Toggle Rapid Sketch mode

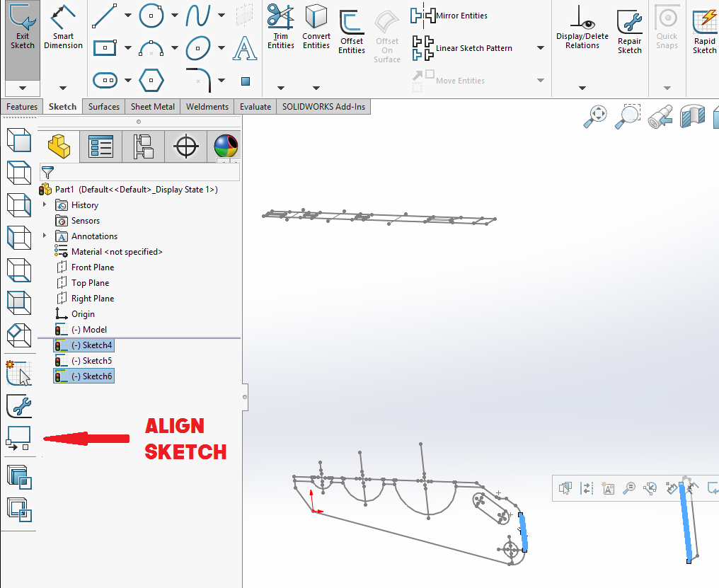pos(704,32)
